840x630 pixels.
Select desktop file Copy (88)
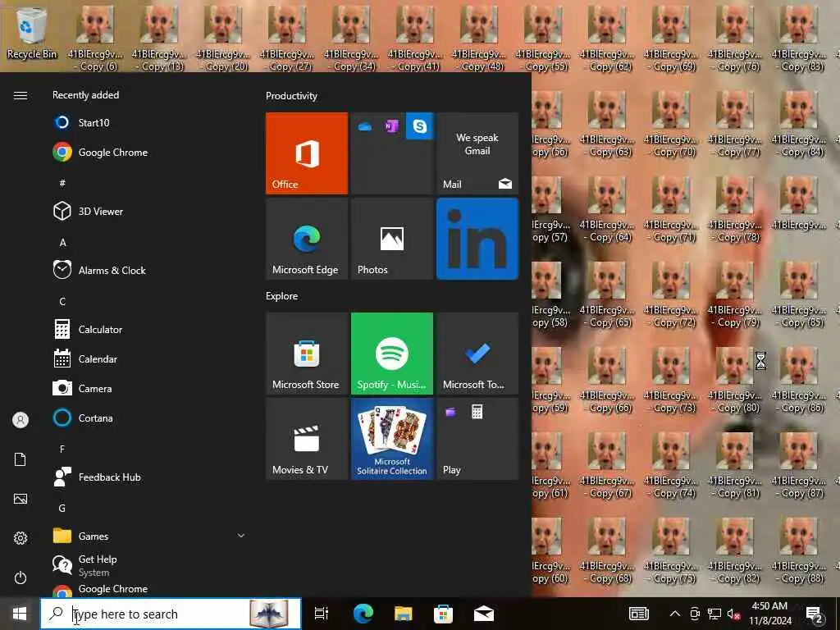pyautogui.click(x=798, y=550)
